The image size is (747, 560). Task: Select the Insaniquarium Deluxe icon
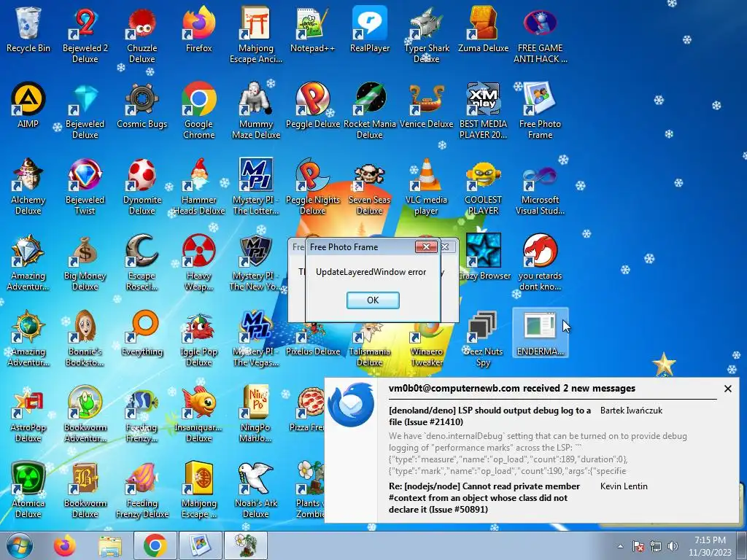(198, 415)
